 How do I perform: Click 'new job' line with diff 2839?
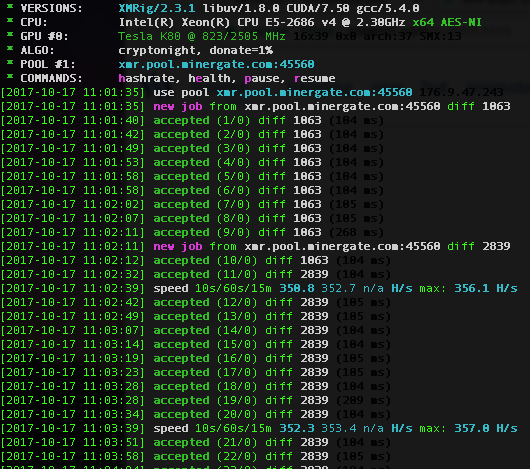(x=255, y=246)
